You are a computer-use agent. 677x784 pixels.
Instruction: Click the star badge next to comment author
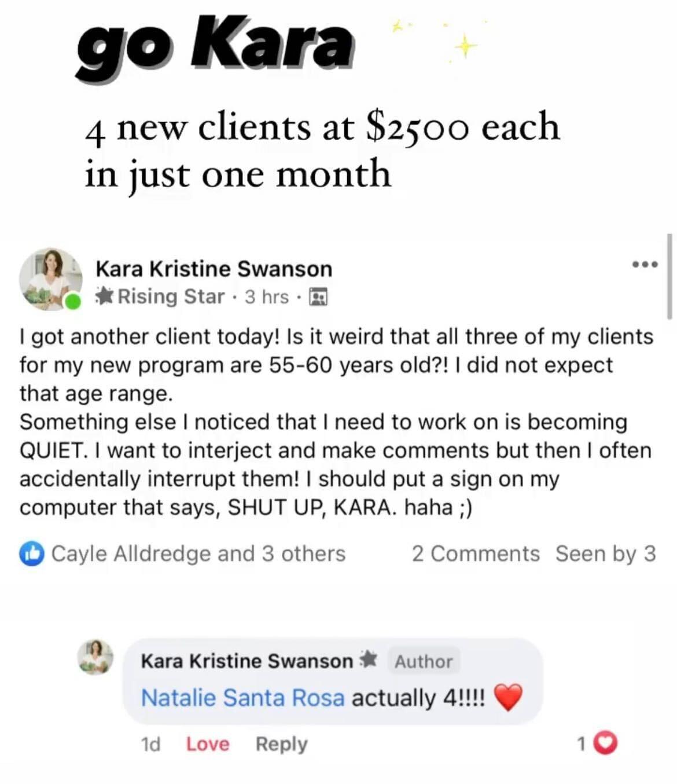(x=369, y=660)
